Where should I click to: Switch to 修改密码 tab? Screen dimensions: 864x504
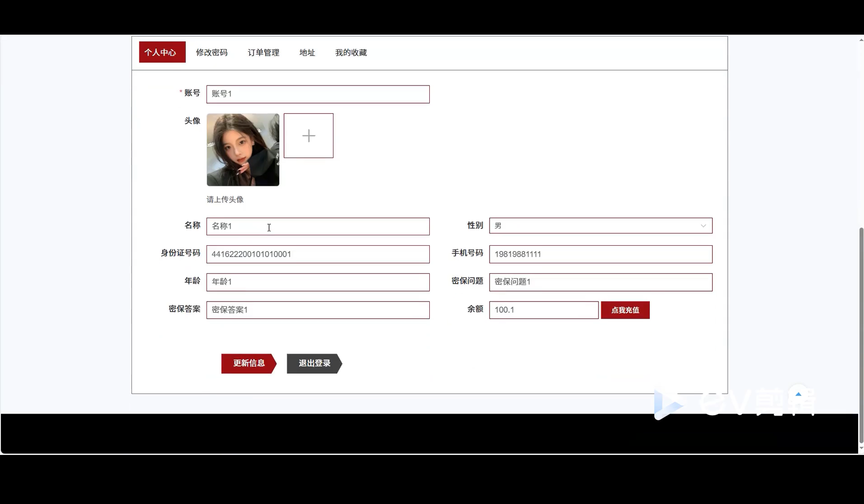[211, 53]
